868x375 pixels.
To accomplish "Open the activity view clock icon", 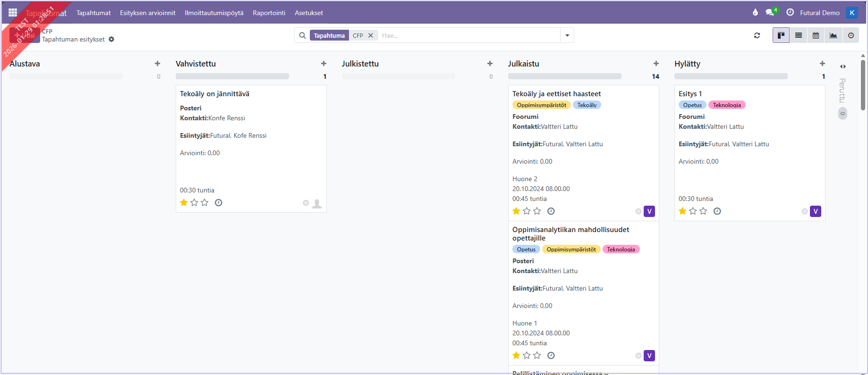I will [x=851, y=35].
